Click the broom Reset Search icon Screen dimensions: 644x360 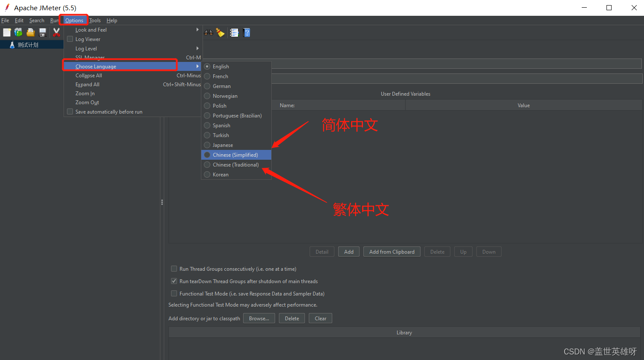point(220,32)
